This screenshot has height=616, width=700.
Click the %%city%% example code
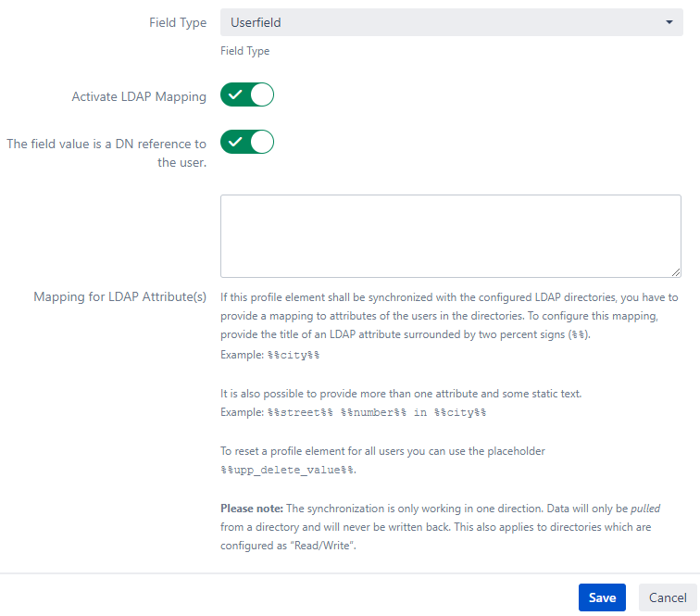point(294,356)
